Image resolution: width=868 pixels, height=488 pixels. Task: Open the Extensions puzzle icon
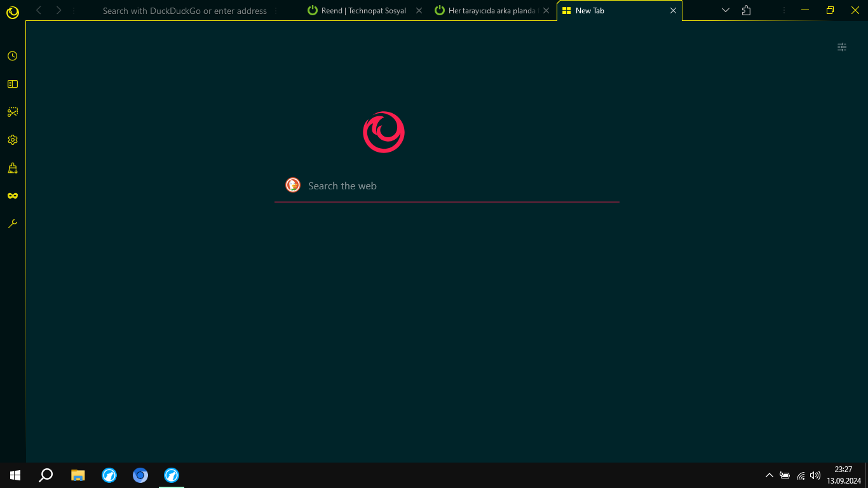click(746, 11)
